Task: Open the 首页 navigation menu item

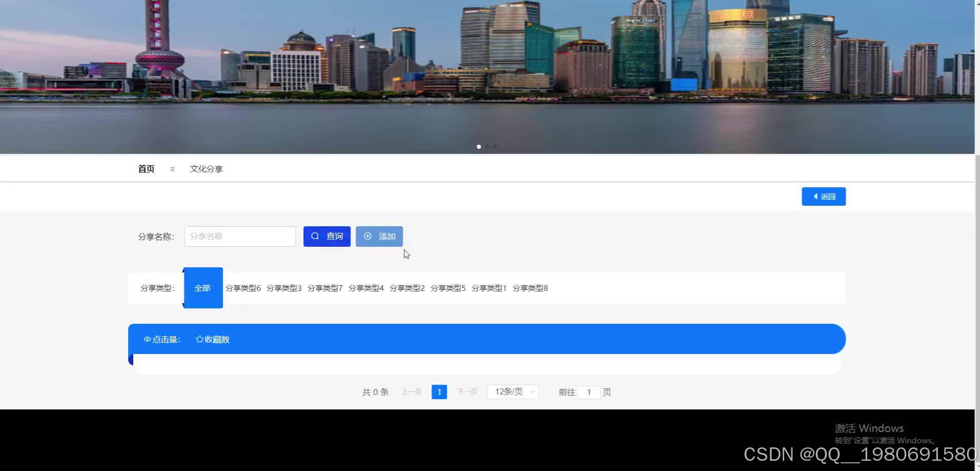Action: (x=146, y=169)
